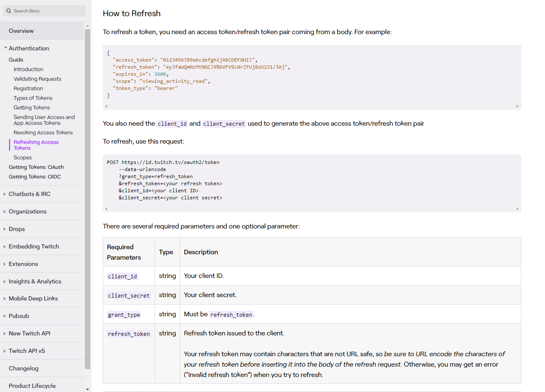The image size is (545, 392).
Task: Expand the New Twitch API chevron
Action: (5, 333)
